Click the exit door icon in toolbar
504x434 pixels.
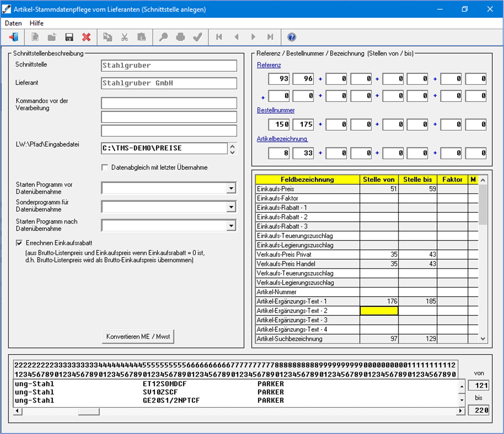point(14,37)
